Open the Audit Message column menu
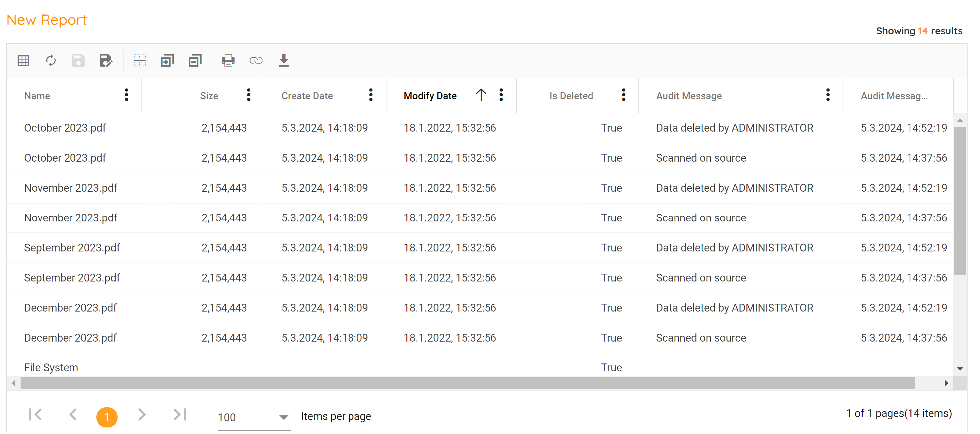 point(827,95)
